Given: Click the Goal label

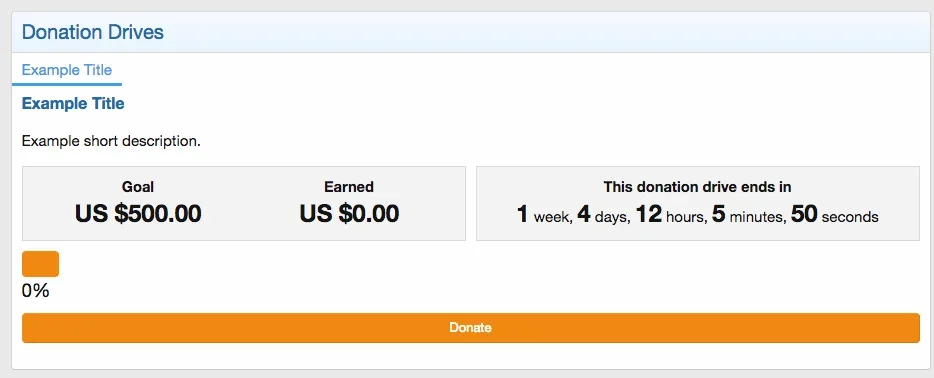Looking at the screenshot, I should (x=138, y=187).
